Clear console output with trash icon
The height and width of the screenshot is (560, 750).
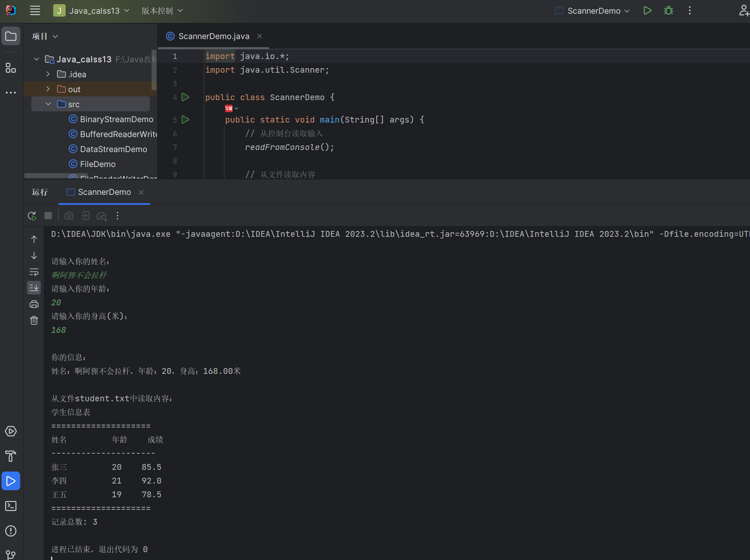[34, 320]
